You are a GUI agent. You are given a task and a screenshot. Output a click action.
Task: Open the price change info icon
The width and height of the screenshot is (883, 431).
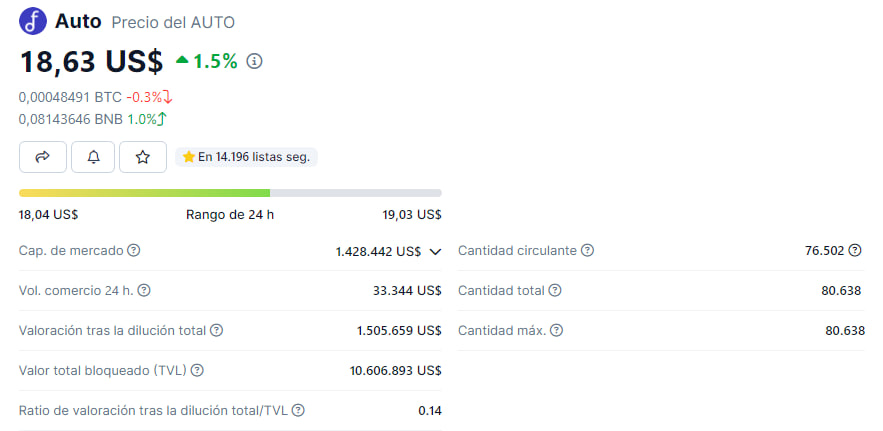click(255, 61)
